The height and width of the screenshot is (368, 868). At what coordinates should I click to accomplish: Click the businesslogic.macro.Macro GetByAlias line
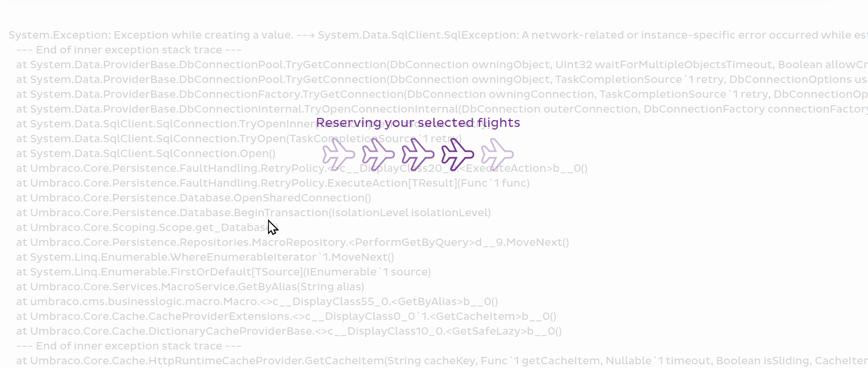coord(257,301)
